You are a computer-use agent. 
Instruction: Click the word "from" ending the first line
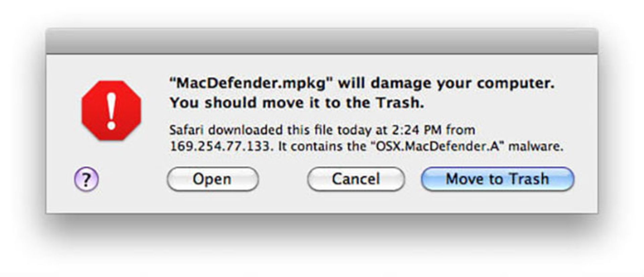tap(460, 130)
